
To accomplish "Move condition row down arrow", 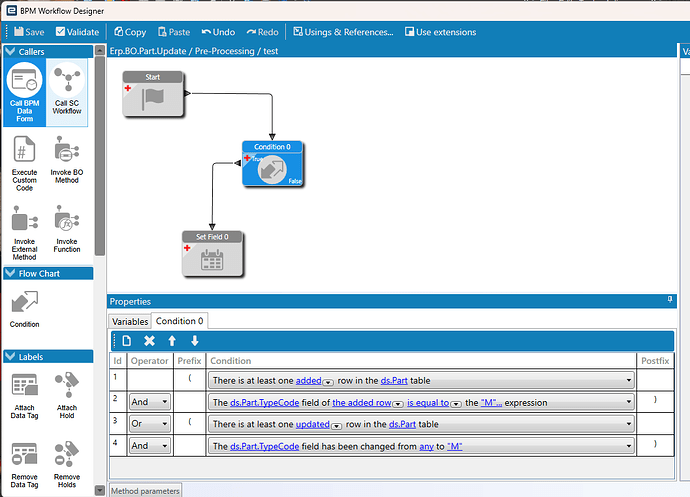I will point(195,341).
